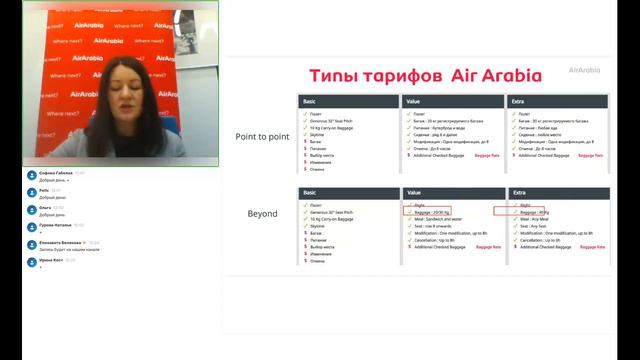Click Елизавета Беляева's chat avatar icon
The height and width of the screenshot is (360, 640).
click(x=32, y=245)
